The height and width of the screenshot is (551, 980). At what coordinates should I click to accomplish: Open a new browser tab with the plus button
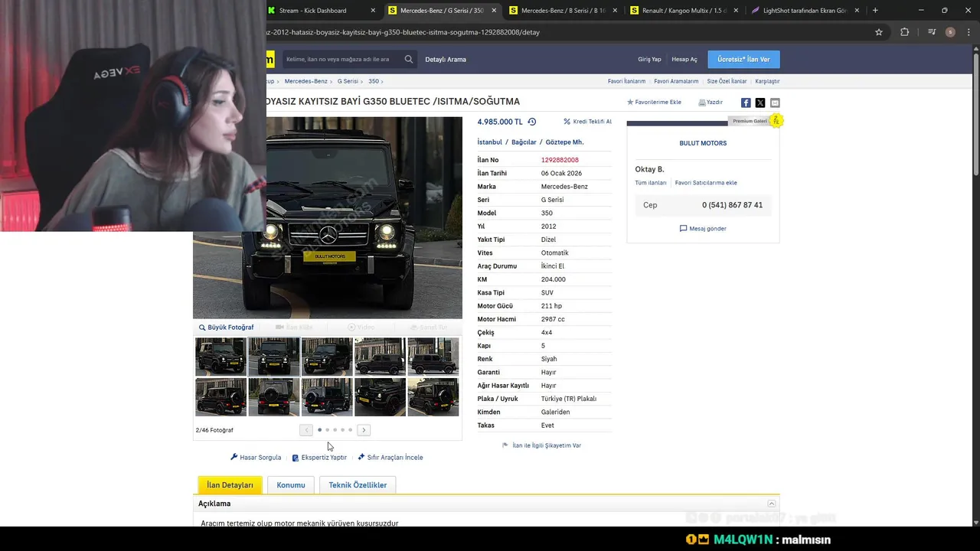(x=875, y=11)
